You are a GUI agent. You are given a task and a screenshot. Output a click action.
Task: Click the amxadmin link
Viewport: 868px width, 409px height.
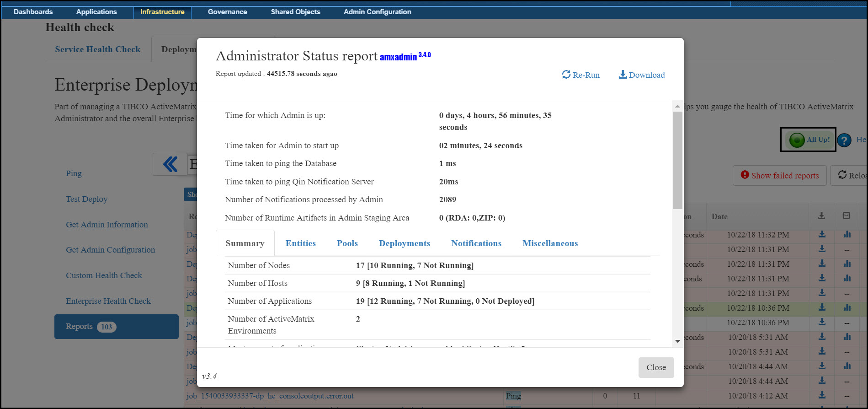398,57
